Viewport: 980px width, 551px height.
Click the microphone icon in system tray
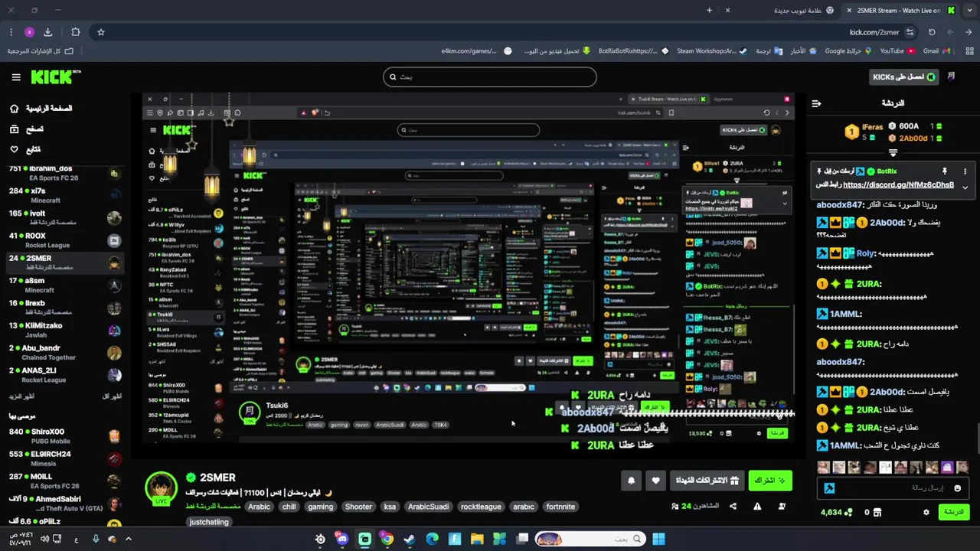[96, 539]
